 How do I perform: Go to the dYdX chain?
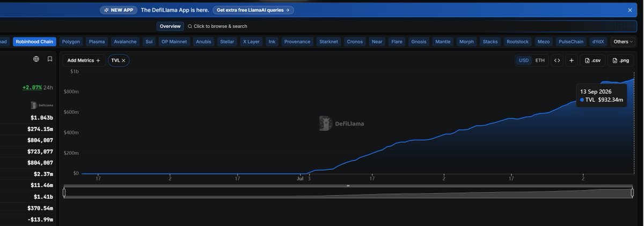pyautogui.click(x=598, y=41)
